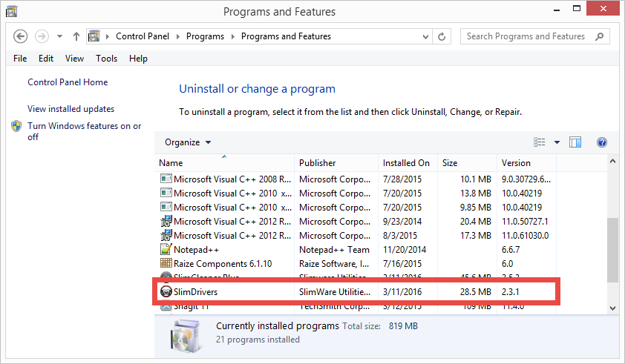Image resolution: width=625 pixels, height=364 pixels.
Task: Click the SlimDrivers program icon
Action: point(166,291)
